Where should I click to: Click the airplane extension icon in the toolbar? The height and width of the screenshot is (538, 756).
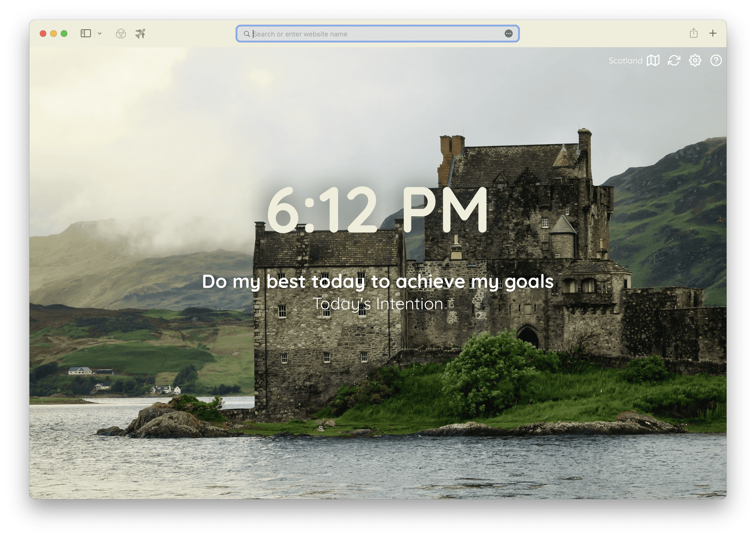pos(140,34)
